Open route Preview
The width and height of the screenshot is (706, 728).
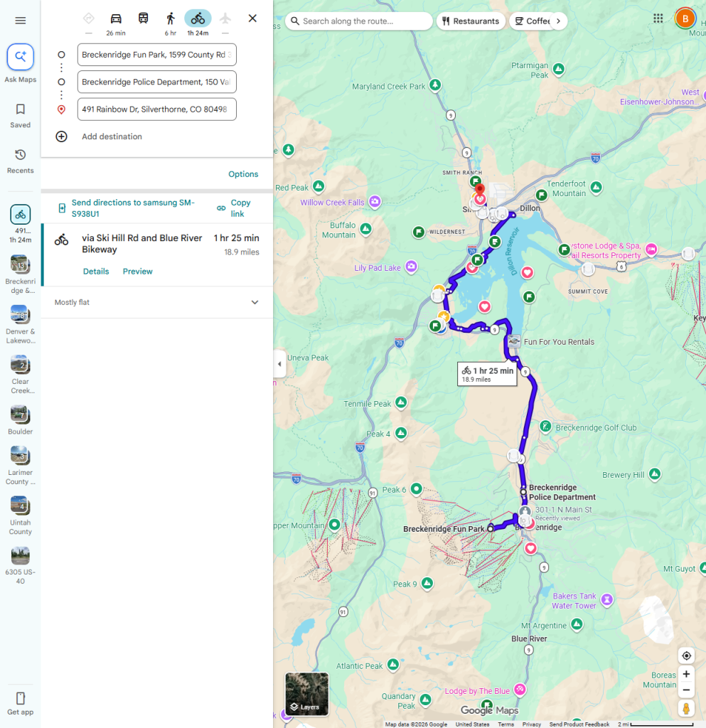coord(137,272)
